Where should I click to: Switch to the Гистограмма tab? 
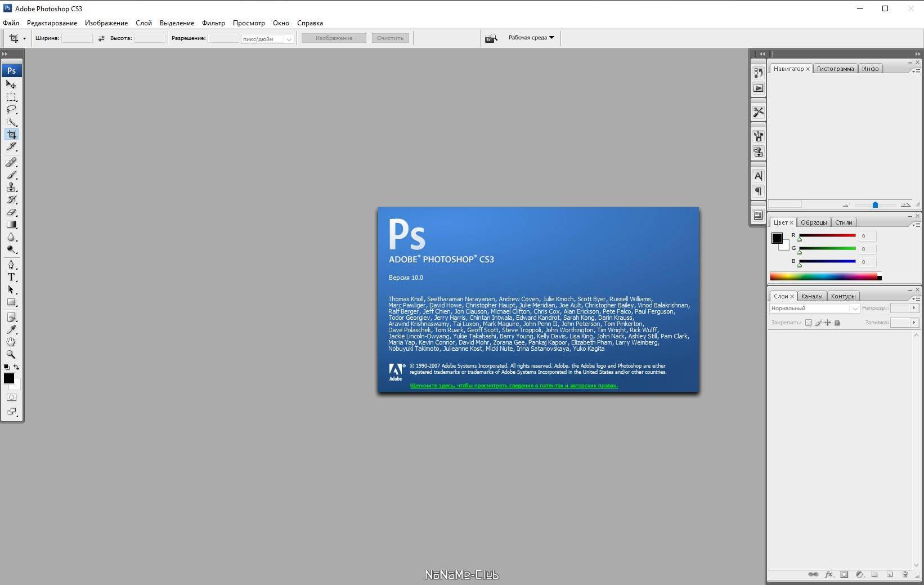[x=835, y=69]
